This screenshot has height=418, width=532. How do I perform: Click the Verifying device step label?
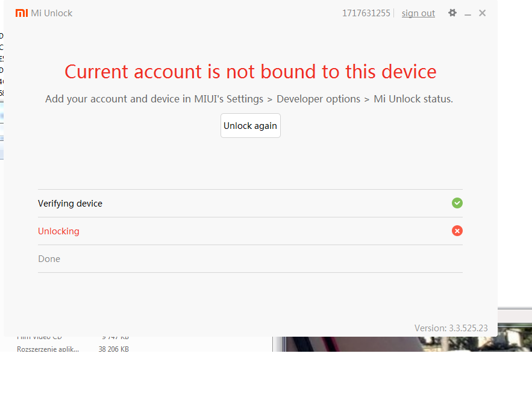(x=70, y=204)
